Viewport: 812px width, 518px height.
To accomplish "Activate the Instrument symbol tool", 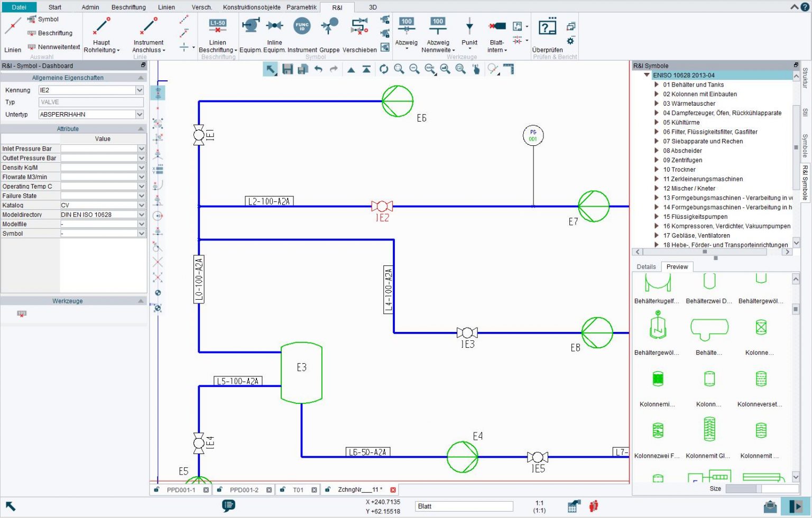I will [301, 32].
